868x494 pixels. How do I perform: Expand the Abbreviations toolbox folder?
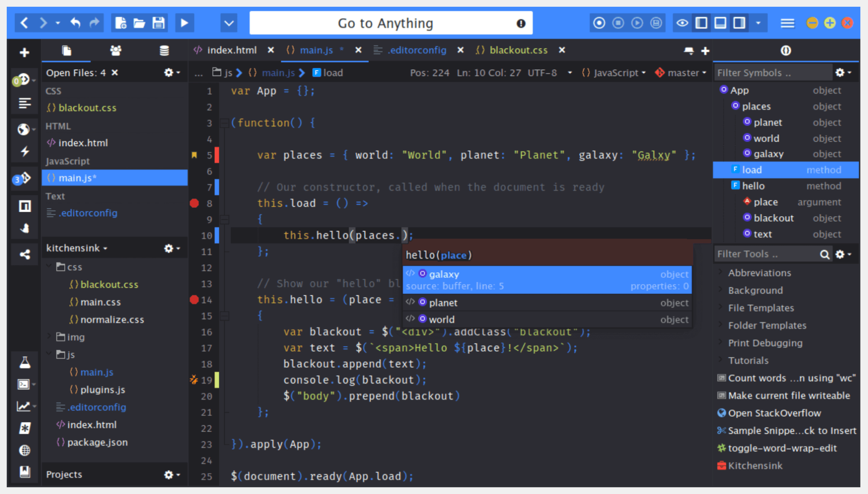click(x=720, y=273)
